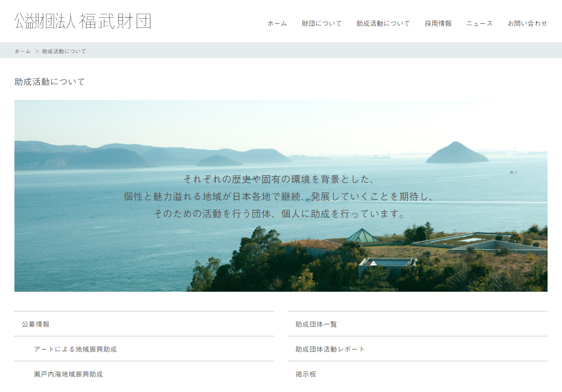Click the cone-shaped island in the banner photo

pos(456,154)
